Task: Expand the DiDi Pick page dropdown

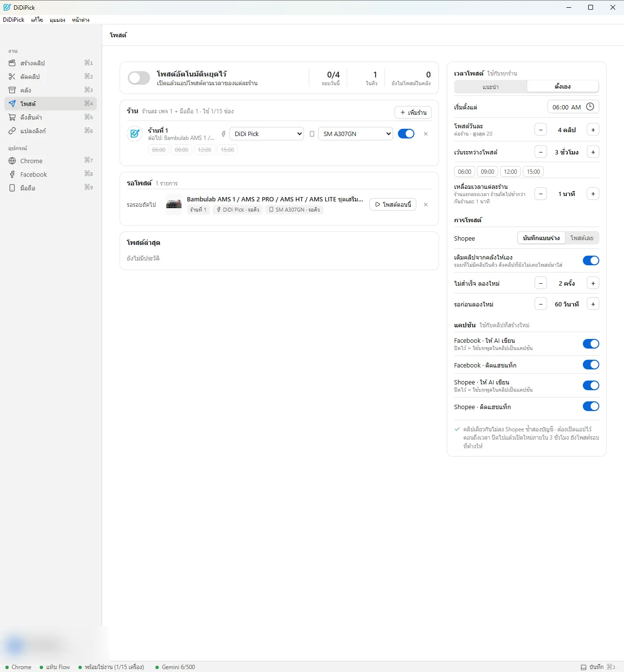Action: click(x=267, y=134)
